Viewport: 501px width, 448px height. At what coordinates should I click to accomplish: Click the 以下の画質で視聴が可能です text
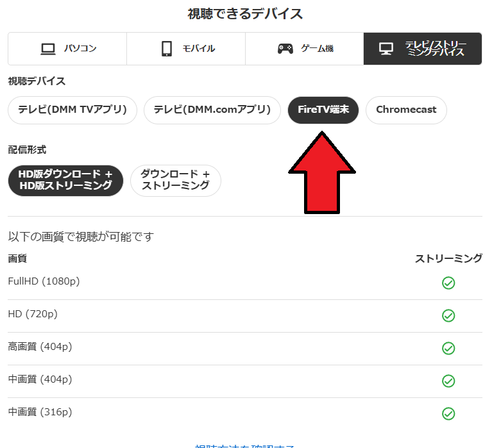pos(81,237)
